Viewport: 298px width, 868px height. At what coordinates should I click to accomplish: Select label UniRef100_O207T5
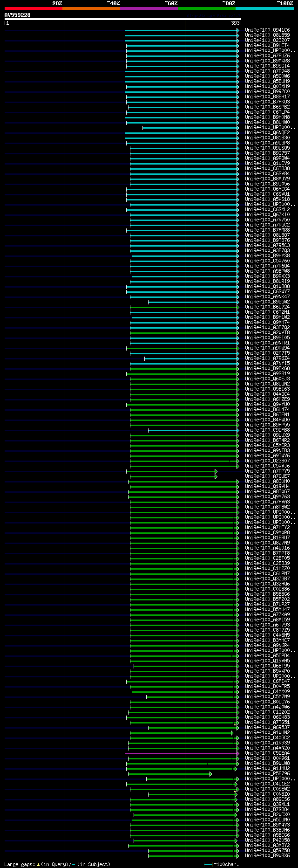(267, 353)
